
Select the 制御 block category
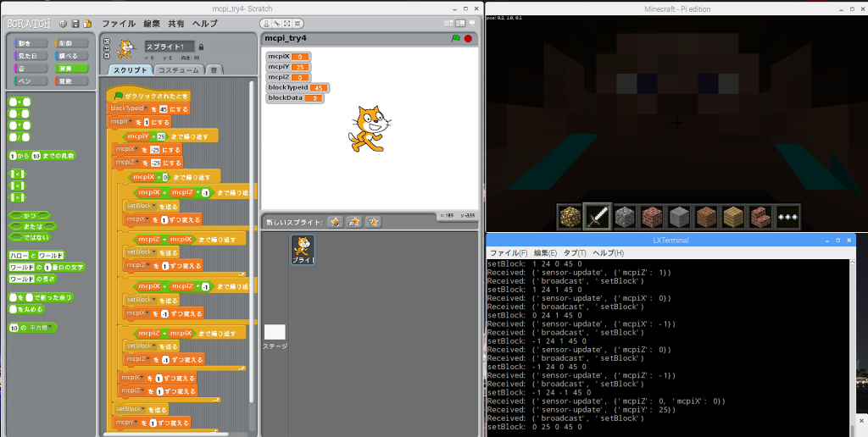click(x=71, y=42)
